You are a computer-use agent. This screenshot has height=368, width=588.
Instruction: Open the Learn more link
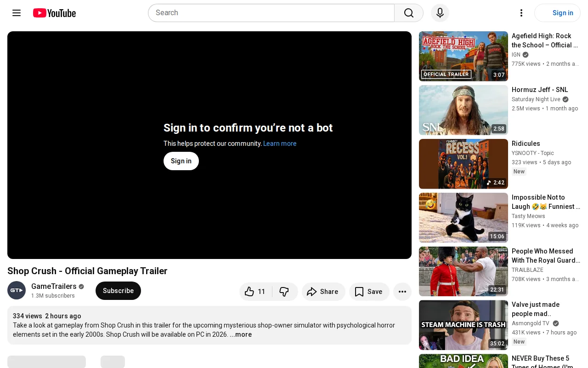click(x=280, y=144)
